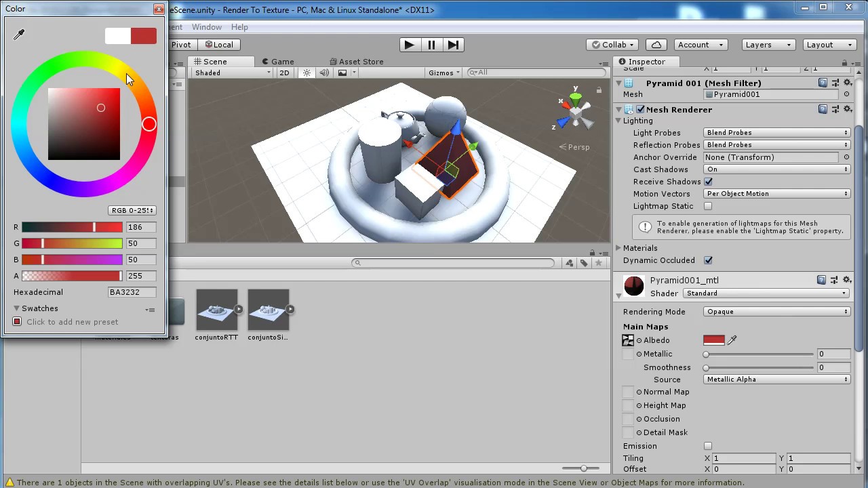This screenshot has width=868, height=488.
Task: Click the Metallic slider track
Action: click(759, 354)
